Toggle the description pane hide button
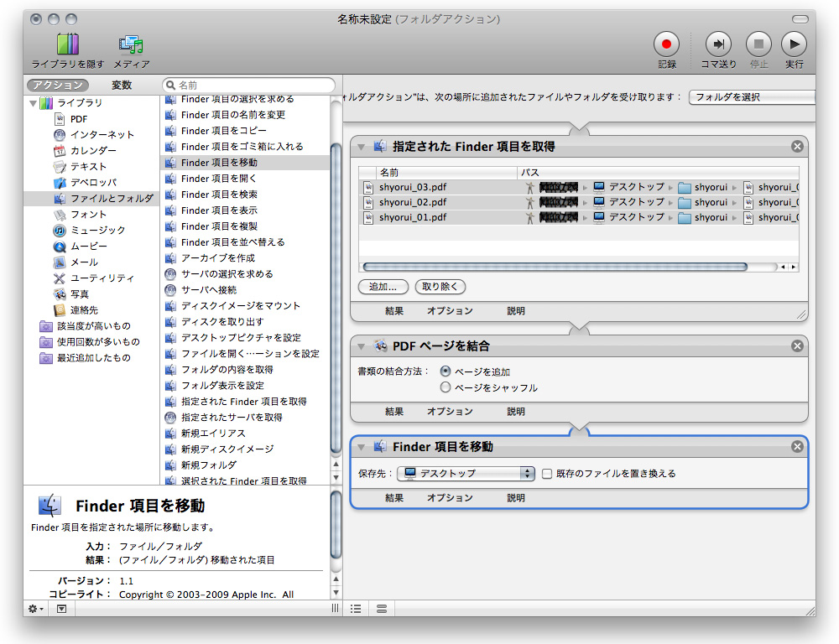Image resolution: width=839 pixels, height=644 pixels. tap(61, 609)
